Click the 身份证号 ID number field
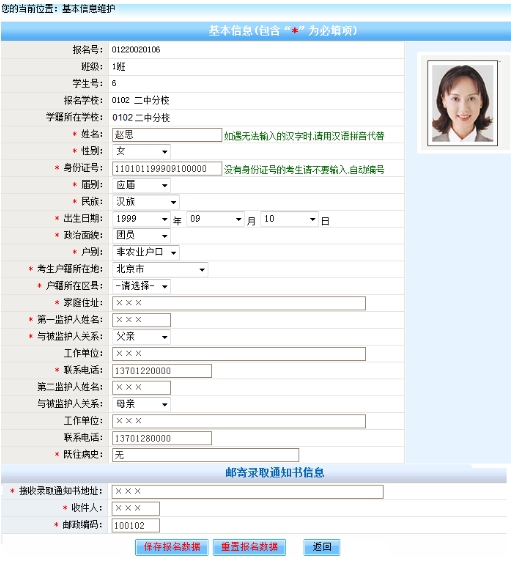This screenshot has height=562, width=511. click(167, 168)
